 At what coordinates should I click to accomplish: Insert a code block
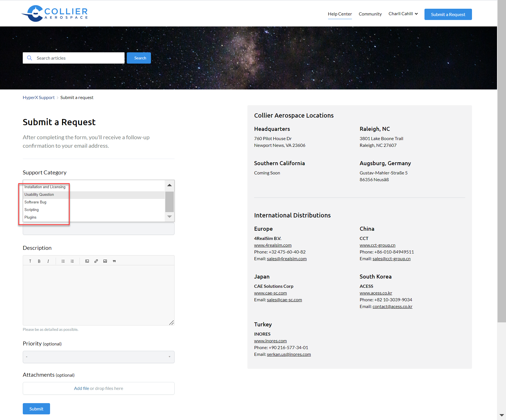click(x=87, y=261)
